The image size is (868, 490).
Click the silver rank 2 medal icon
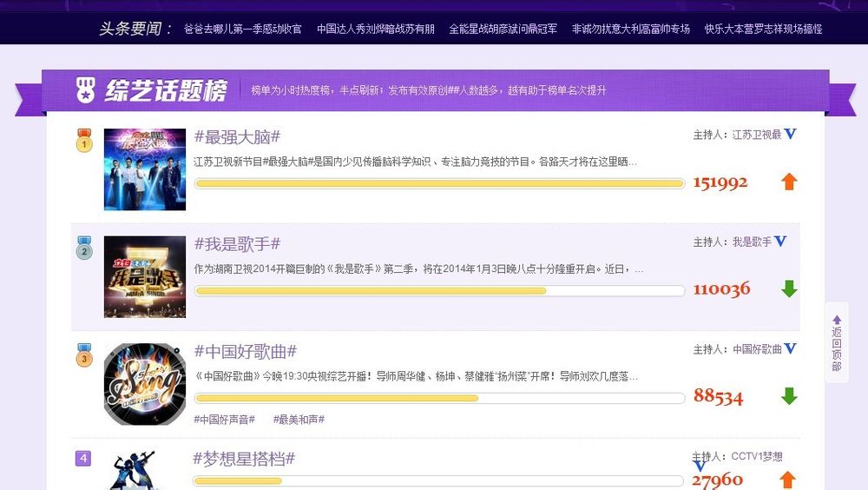pos(84,248)
